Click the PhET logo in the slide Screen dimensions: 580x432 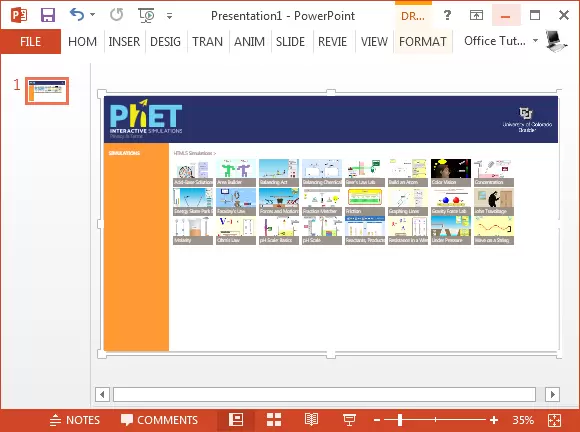pos(146,118)
